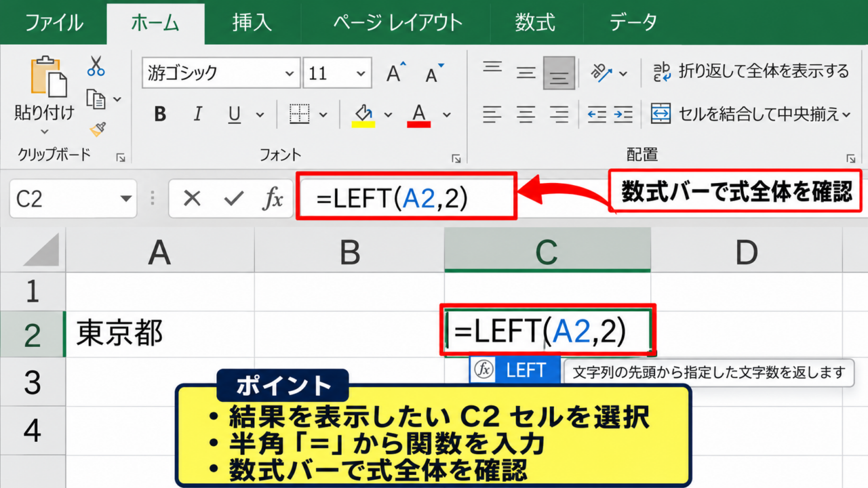Screen dimensions: 868x488
Task: Open the font size 11 dropdown
Action: (362, 73)
